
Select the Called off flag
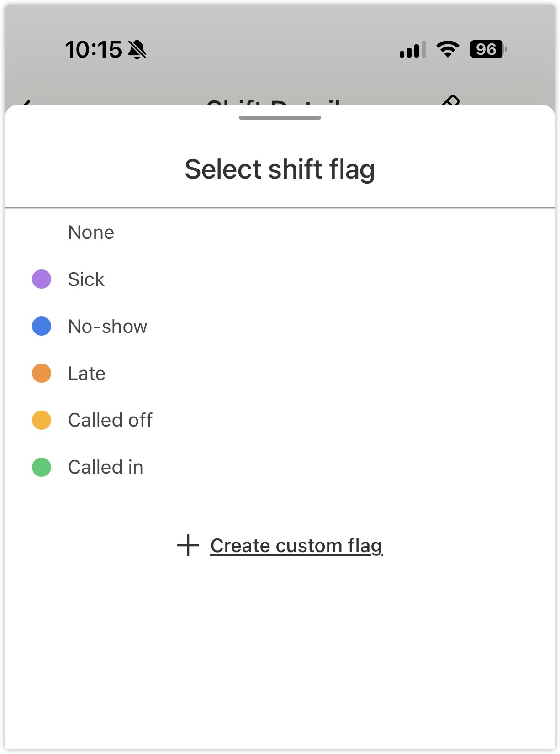[280, 420]
